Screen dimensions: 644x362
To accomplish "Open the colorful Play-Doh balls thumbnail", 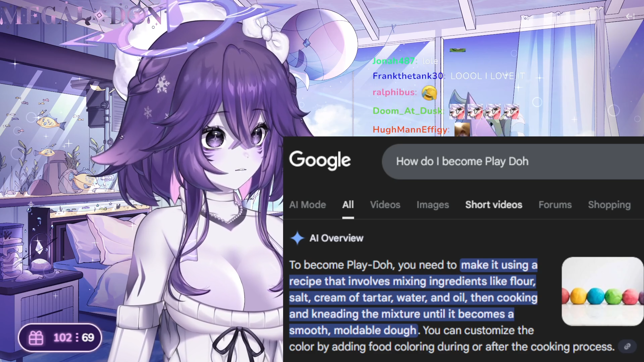I will coord(603,291).
